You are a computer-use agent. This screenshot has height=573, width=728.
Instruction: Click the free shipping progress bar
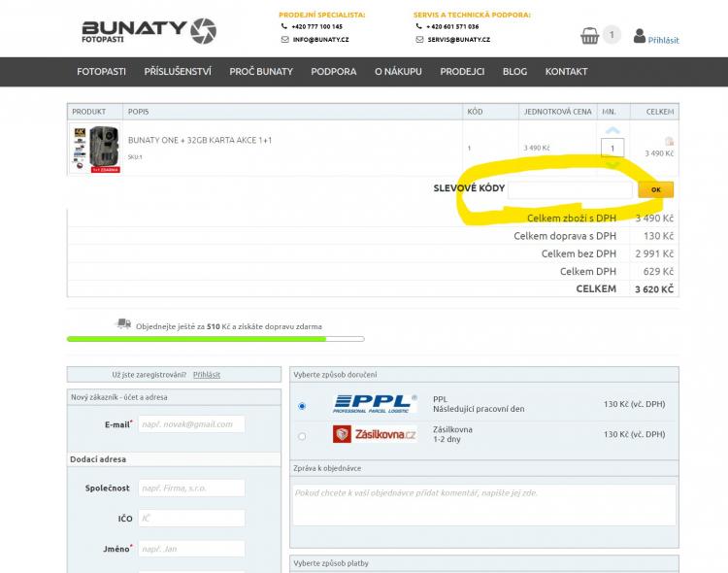click(x=215, y=339)
